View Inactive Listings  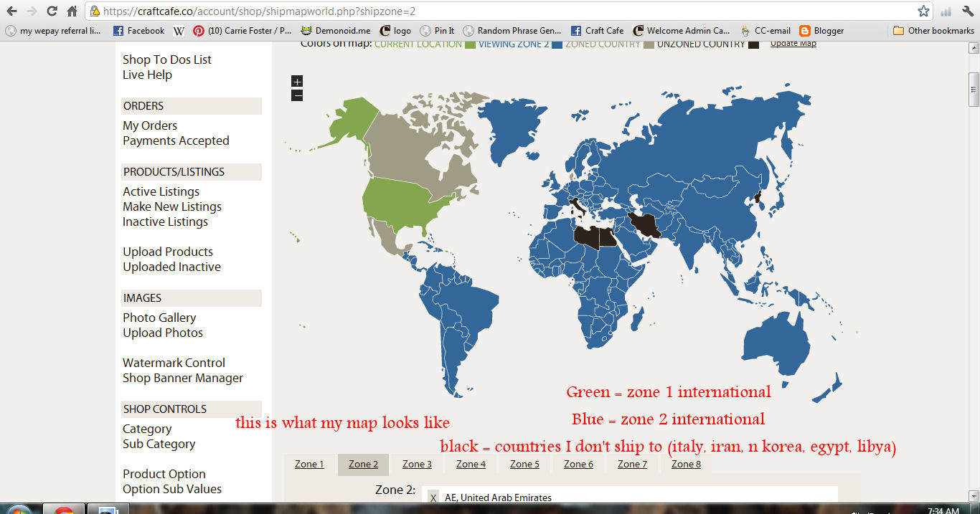165,222
